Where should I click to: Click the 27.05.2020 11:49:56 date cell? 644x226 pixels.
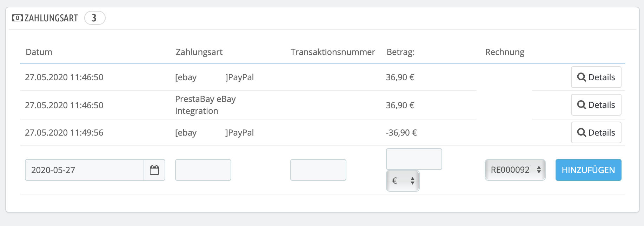[64, 132]
